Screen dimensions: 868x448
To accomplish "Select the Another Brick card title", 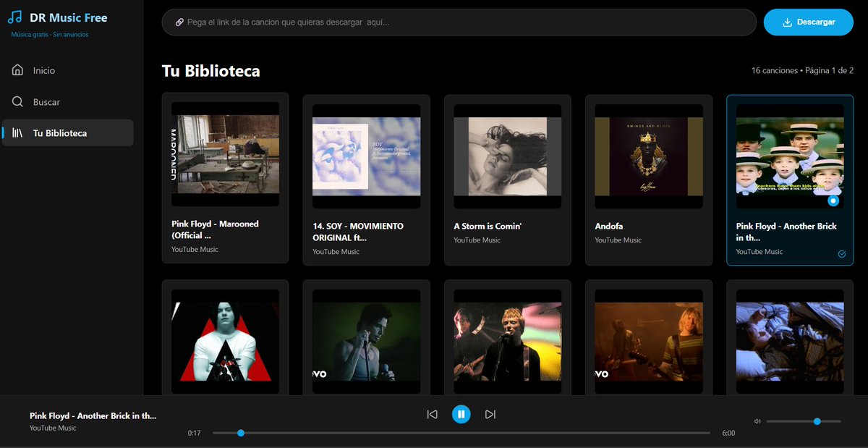I will point(786,232).
